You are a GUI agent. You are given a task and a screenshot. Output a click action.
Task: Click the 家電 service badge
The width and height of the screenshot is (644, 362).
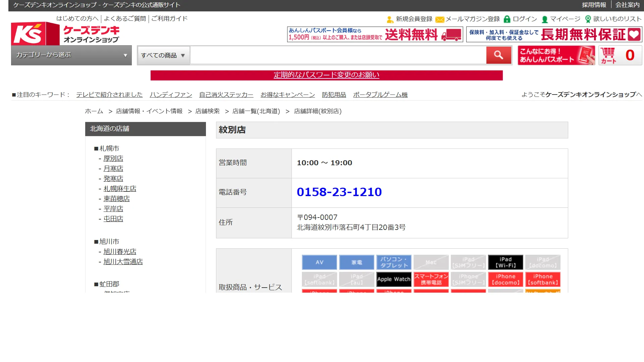(357, 262)
